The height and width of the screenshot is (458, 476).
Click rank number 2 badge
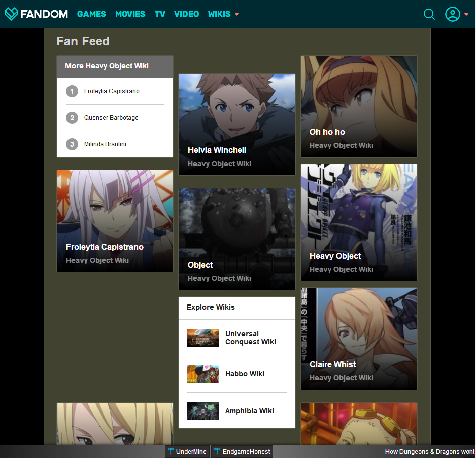tap(72, 118)
